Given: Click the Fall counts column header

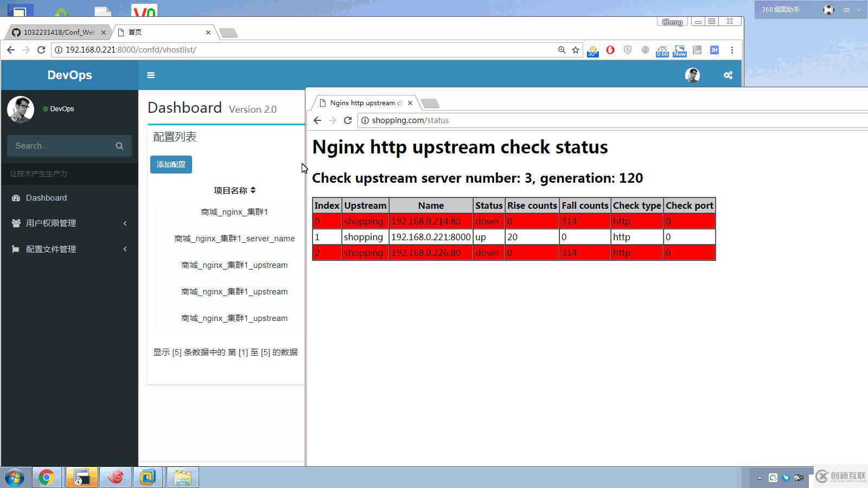Looking at the screenshot, I should point(585,206).
